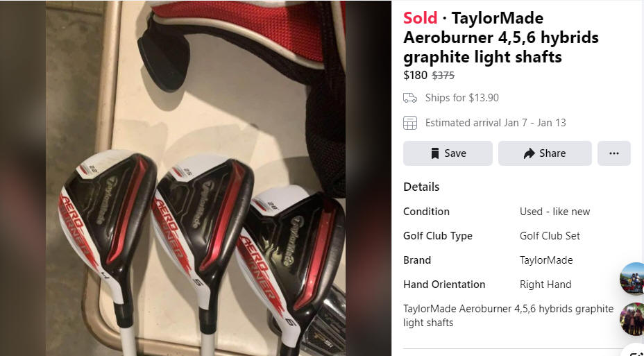
Task: Click the Right Hand orientation value
Action: click(545, 284)
